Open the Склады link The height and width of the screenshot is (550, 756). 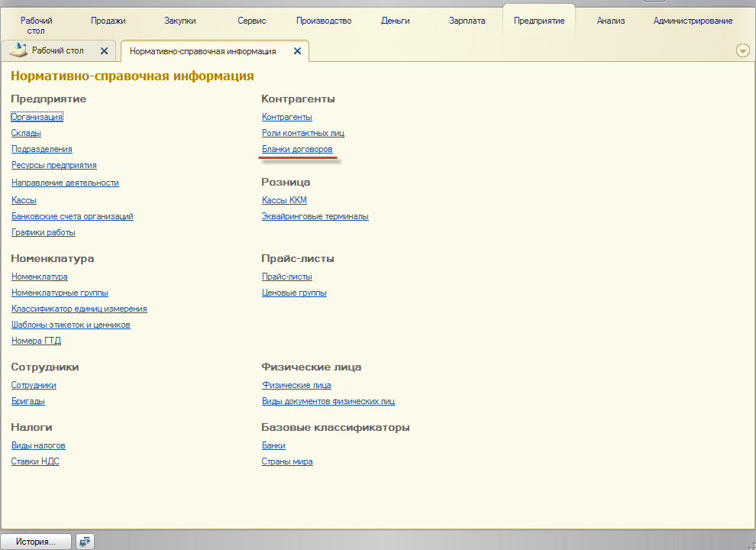[x=26, y=133]
